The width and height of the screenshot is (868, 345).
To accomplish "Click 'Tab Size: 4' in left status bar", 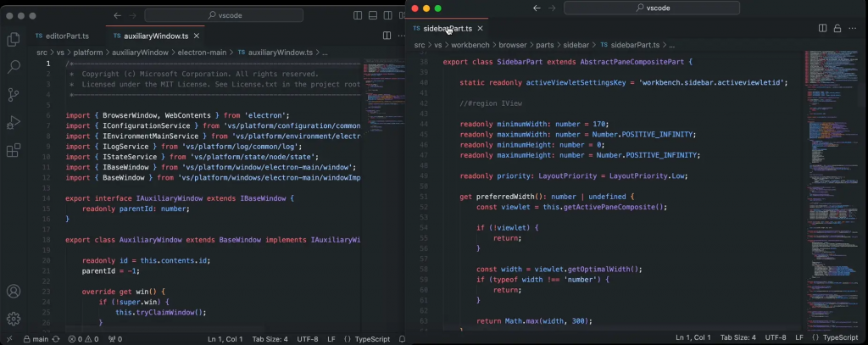I will 270,339.
